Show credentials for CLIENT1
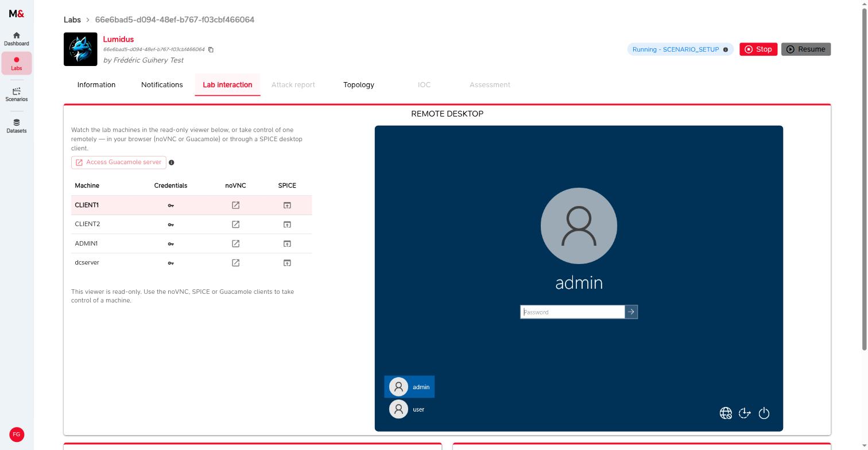 [170, 205]
